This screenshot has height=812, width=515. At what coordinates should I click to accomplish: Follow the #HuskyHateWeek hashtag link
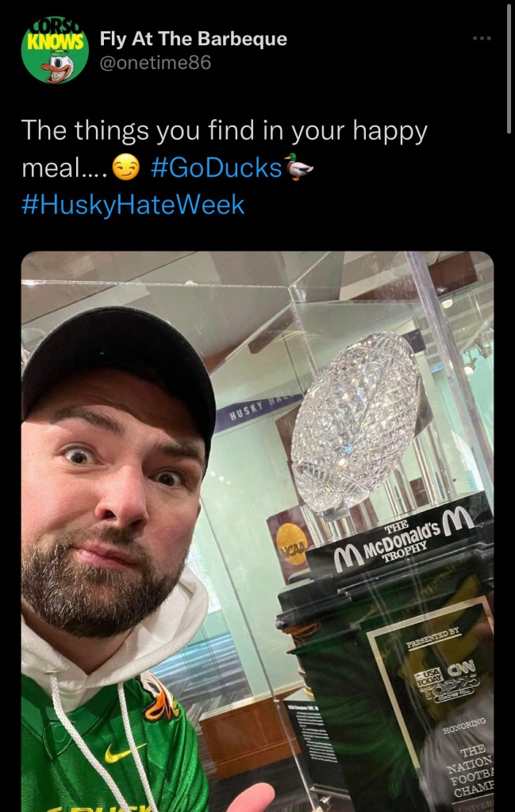point(133,205)
